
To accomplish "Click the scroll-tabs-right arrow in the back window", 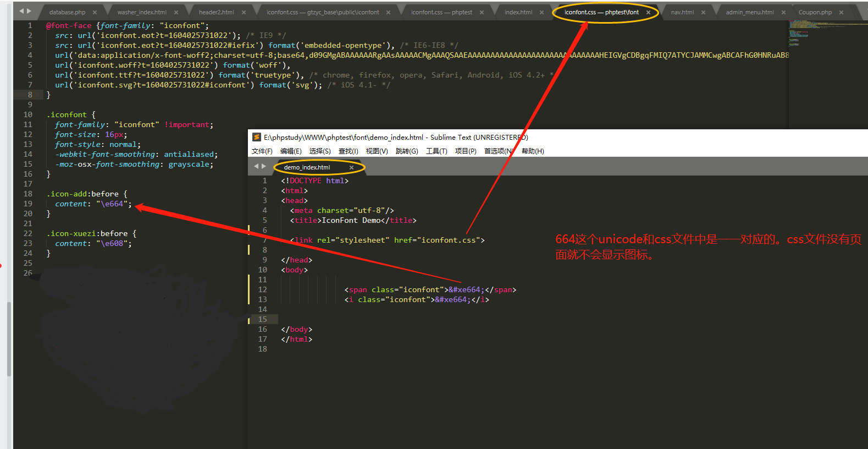I will tap(29, 11).
